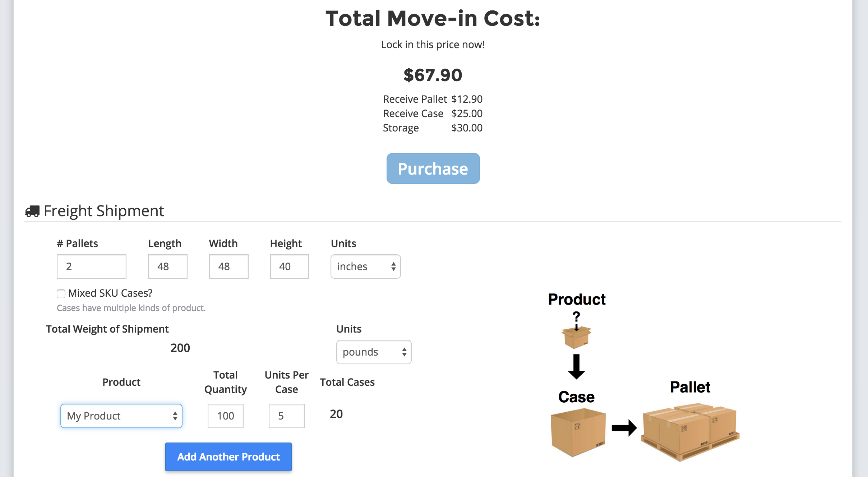This screenshot has width=868, height=477.
Task: Click the Length input field
Action: tap(168, 267)
